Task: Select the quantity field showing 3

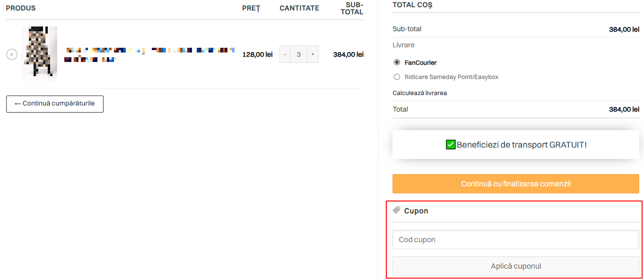Action: 298,54
